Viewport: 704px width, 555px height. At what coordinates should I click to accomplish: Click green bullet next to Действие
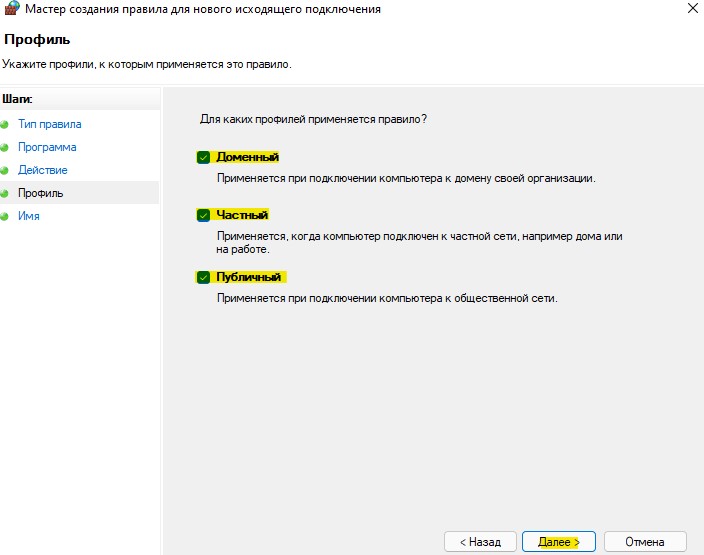pyautogui.click(x=4, y=170)
